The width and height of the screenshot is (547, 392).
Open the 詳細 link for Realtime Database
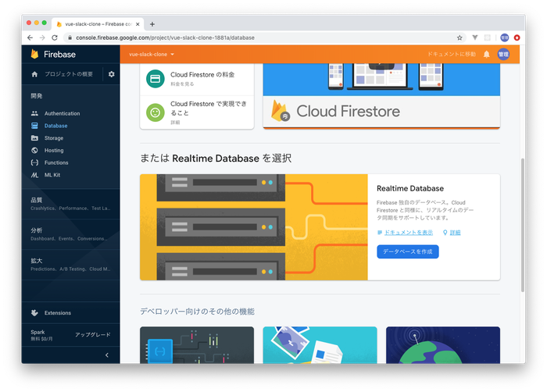[455, 233]
